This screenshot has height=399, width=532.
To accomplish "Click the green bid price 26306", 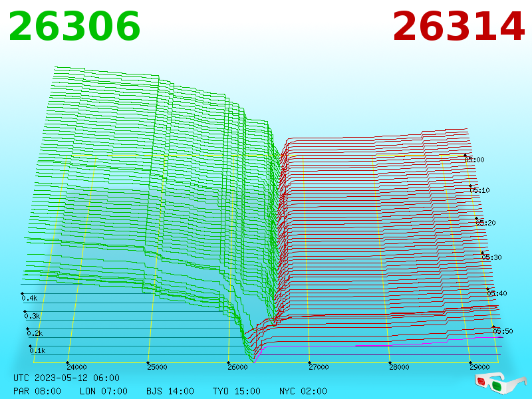I will coord(74,27).
